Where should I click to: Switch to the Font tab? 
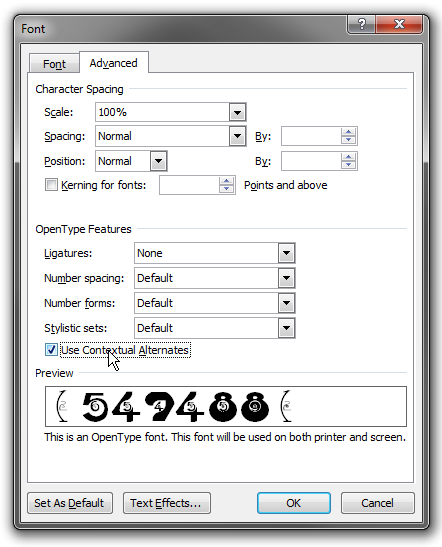click(54, 64)
